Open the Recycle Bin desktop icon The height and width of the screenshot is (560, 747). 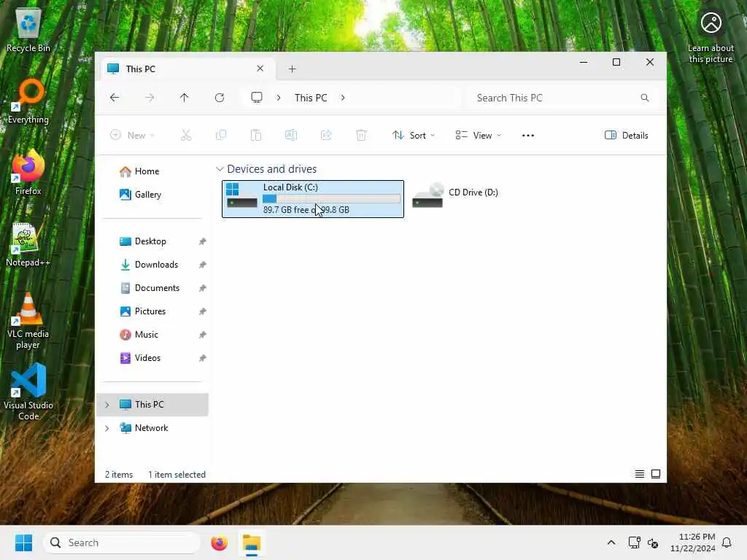point(28,30)
